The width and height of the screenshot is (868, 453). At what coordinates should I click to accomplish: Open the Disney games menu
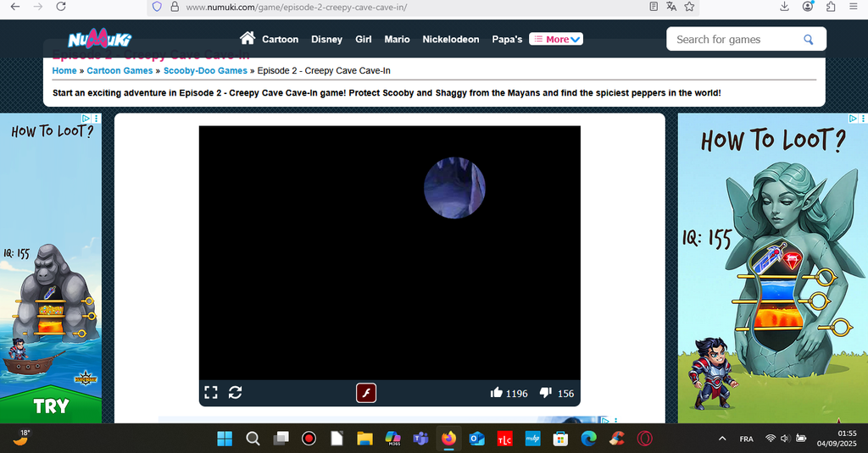[326, 39]
